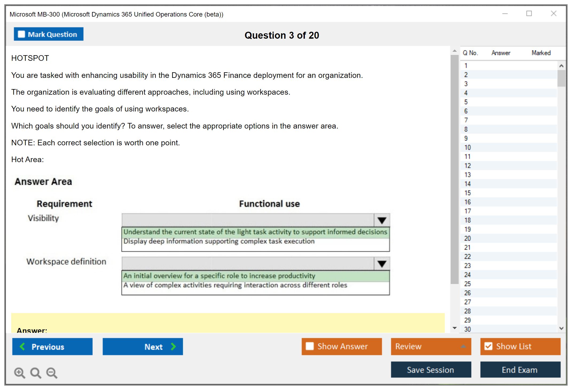Click the zoom in magnifier icon
This screenshot has height=392, width=574.
(x=19, y=373)
